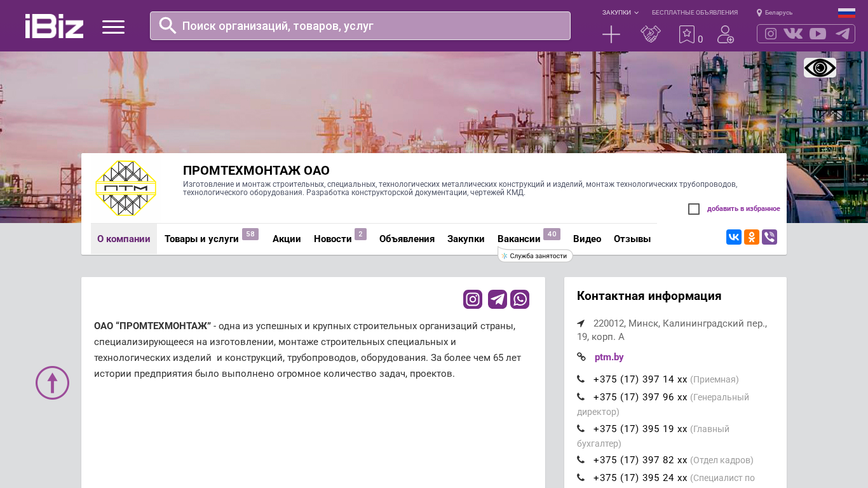The width and height of the screenshot is (868, 488).
Task: Open favorites bookmark star icon
Action: pos(687,34)
